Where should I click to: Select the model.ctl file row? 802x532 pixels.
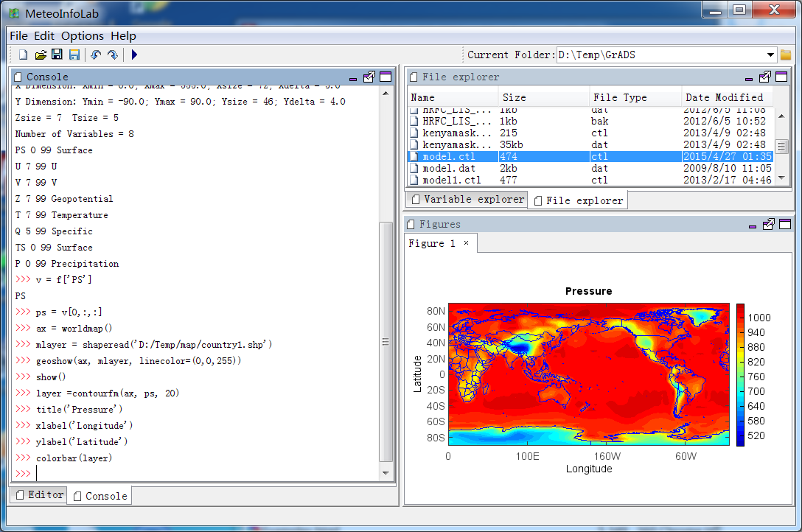click(x=590, y=156)
